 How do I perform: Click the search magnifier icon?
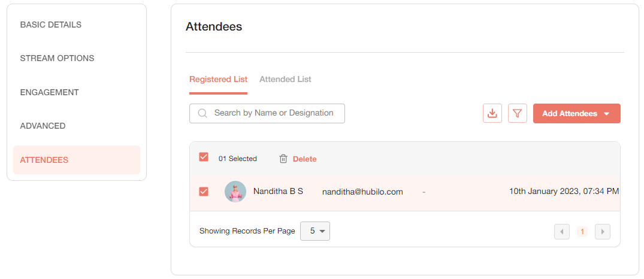tap(202, 113)
